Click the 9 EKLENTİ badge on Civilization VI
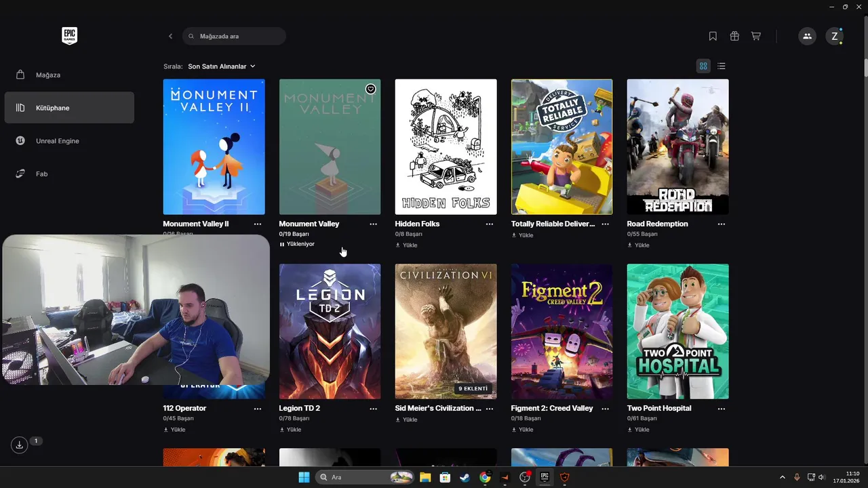Viewport: 868px width, 488px height. 473,389
